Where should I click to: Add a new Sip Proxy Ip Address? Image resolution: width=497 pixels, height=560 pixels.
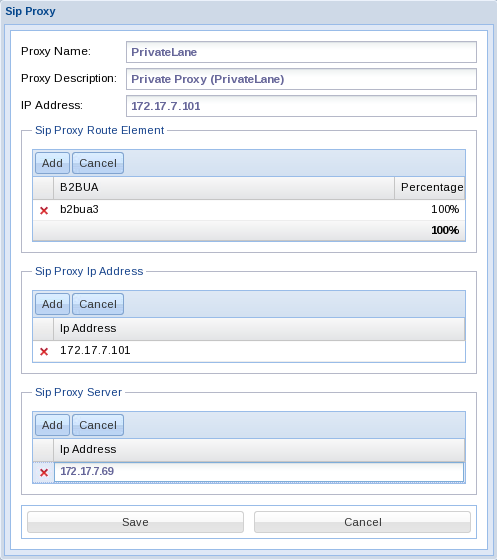coord(52,304)
